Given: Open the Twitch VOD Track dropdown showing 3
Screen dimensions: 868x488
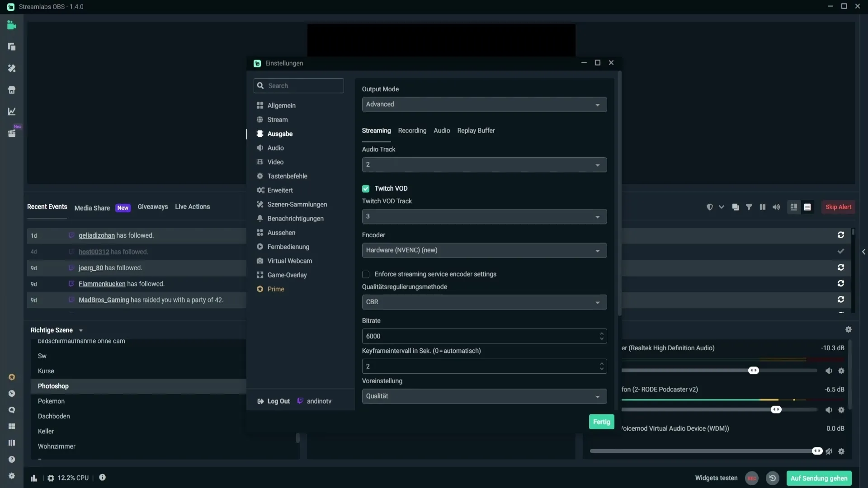Looking at the screenshot, I should point(484,216).
